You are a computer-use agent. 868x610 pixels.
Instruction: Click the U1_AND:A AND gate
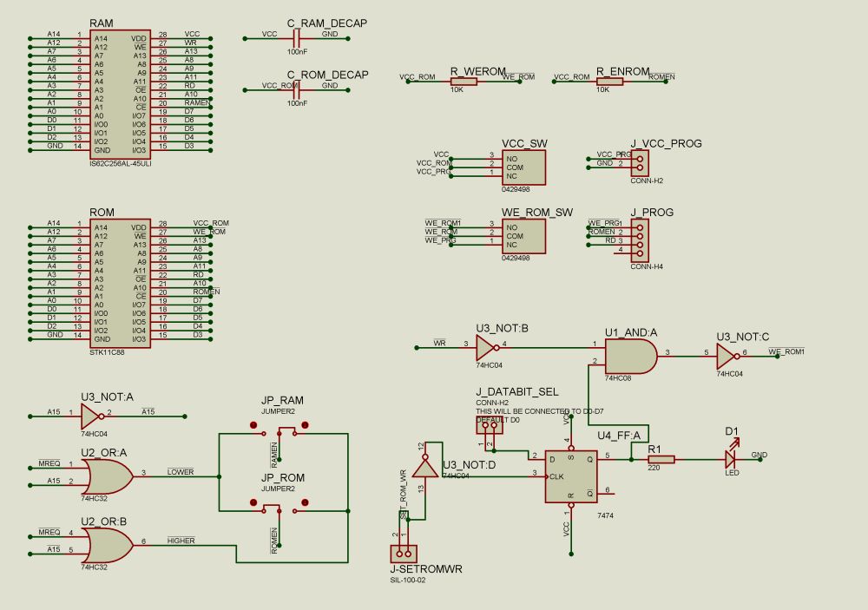click(628, 355)
